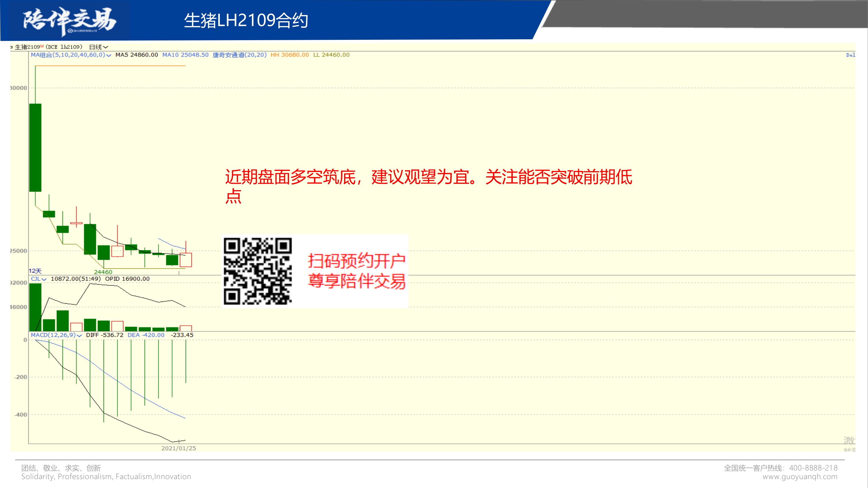This screenshot has height=488, width=868.
Task: Expand the MACD(12,26,9) indicator dropdown
Action: point(79,335)
